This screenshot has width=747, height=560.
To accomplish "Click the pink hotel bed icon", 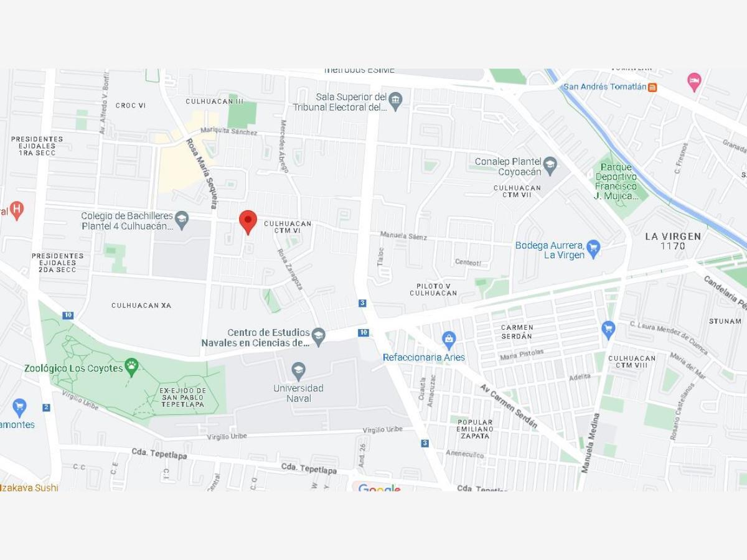I will point(694,81).
